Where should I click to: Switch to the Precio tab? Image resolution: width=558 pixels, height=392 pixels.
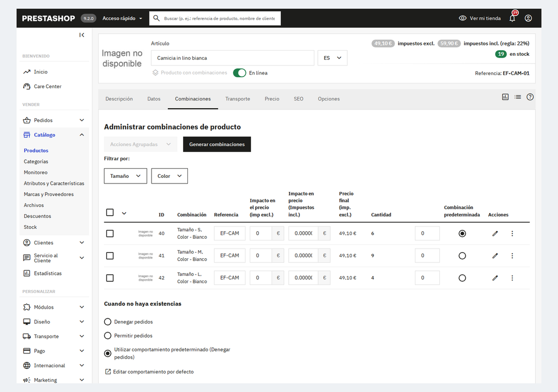pos(272,99)
